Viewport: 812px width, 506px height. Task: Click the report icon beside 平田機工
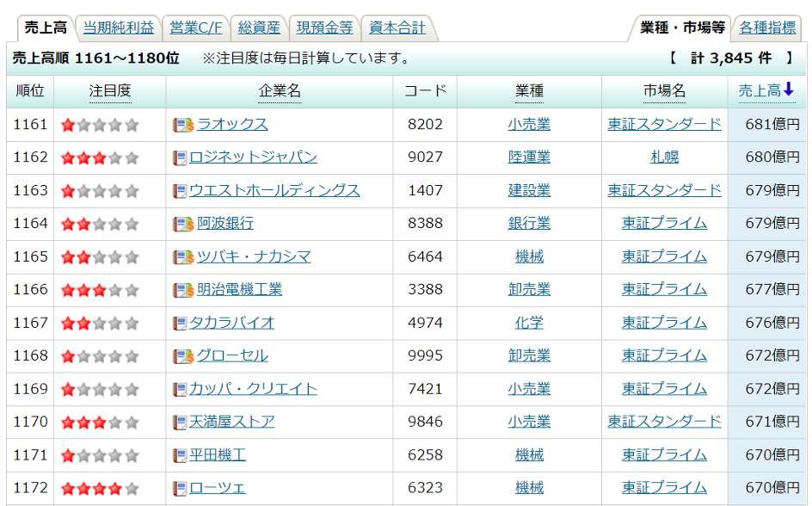point(179,456)
